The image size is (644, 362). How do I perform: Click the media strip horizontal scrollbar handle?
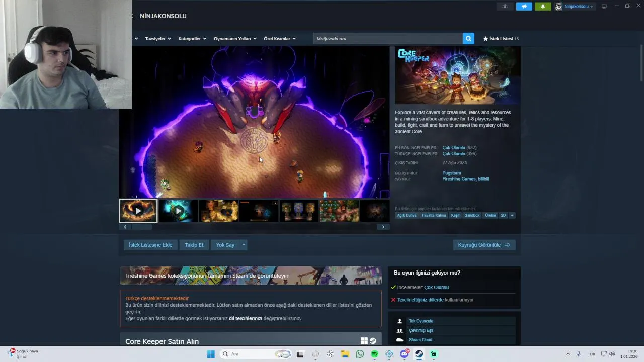point(141,227)
